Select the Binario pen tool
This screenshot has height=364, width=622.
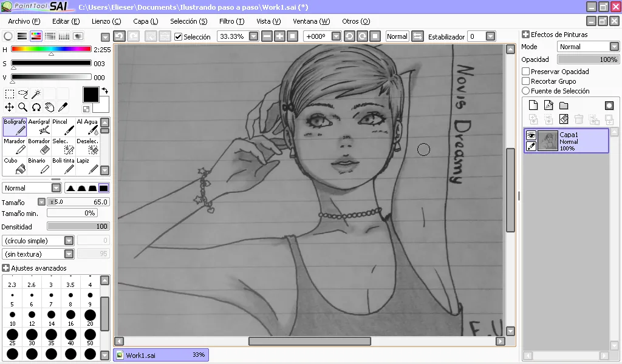(x=39, y=166)
